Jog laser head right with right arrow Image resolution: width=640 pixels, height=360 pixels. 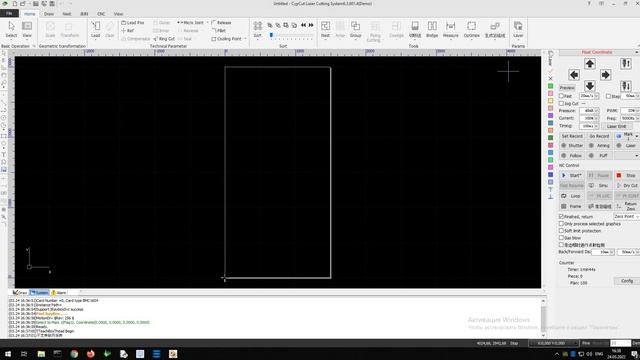[605, 75]
